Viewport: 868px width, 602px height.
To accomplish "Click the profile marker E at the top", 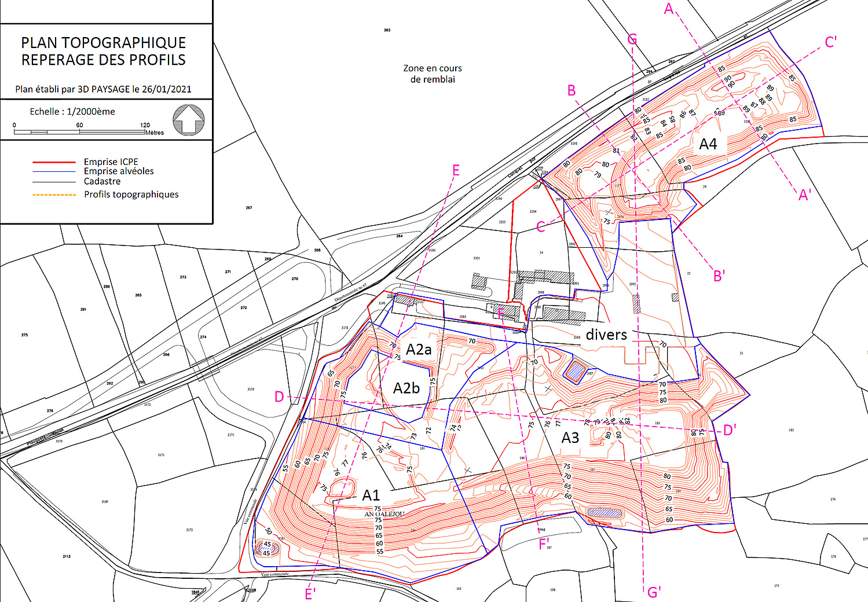I will [456, 170].
